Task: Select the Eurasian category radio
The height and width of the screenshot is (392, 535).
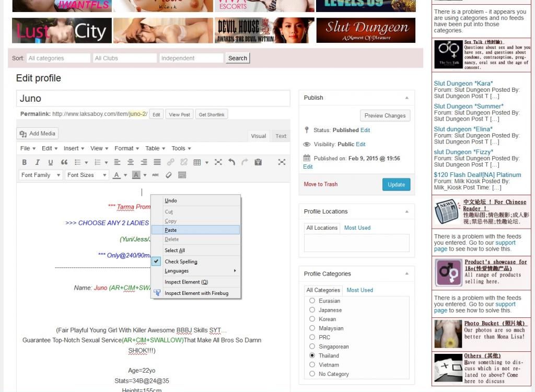Action: [312, 301]
